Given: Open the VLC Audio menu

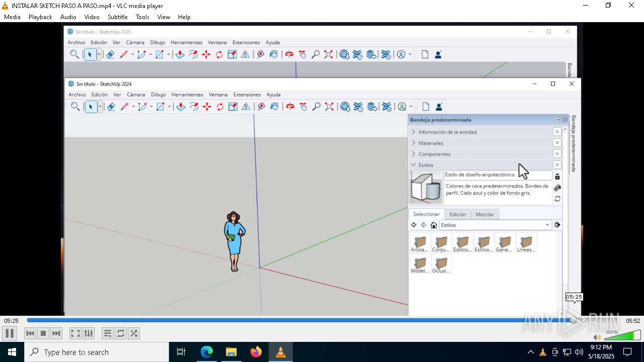Looking at the screenshot, I should (68, 17).
